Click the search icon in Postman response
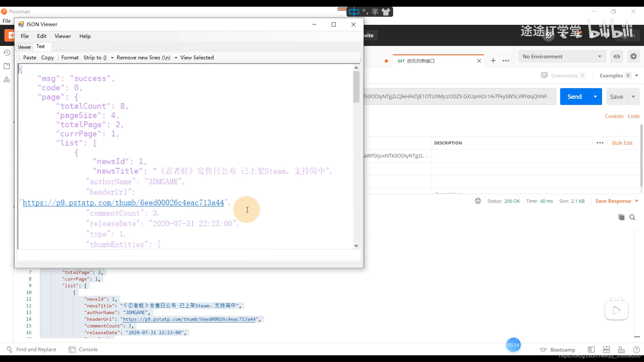 tap(632, 217)
